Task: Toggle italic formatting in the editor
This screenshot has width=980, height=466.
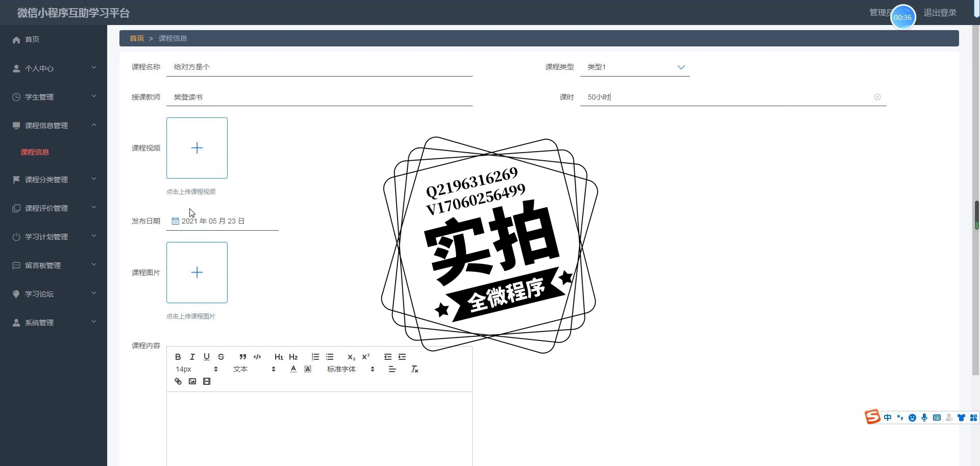Action: [x=192, y=357]
